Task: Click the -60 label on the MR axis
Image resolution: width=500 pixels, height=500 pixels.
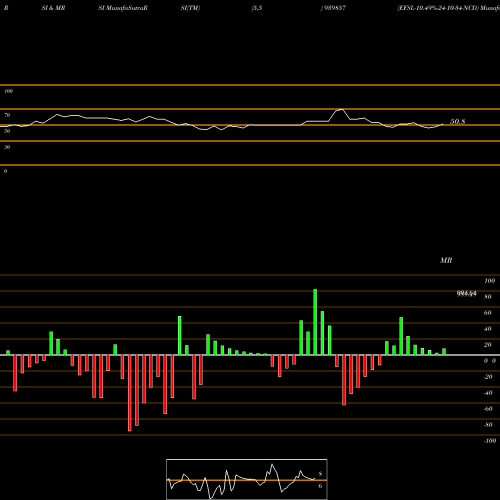Action: pyautogui.click(x=488, y=409)
